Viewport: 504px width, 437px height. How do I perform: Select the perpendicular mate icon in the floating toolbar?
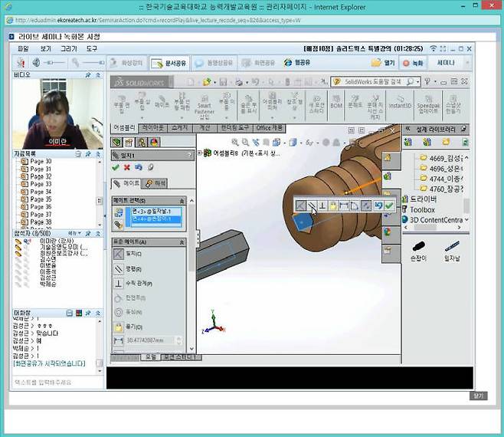[x=322, y=205]
